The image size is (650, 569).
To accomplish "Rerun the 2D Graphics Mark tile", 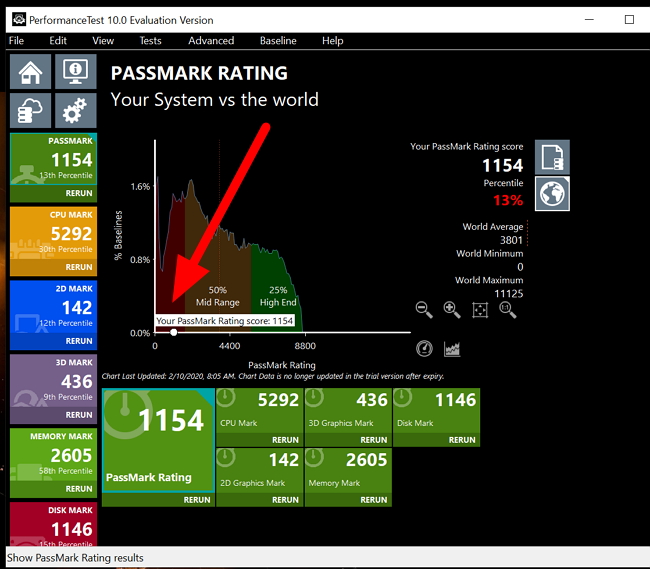I will tap(285, 500).
